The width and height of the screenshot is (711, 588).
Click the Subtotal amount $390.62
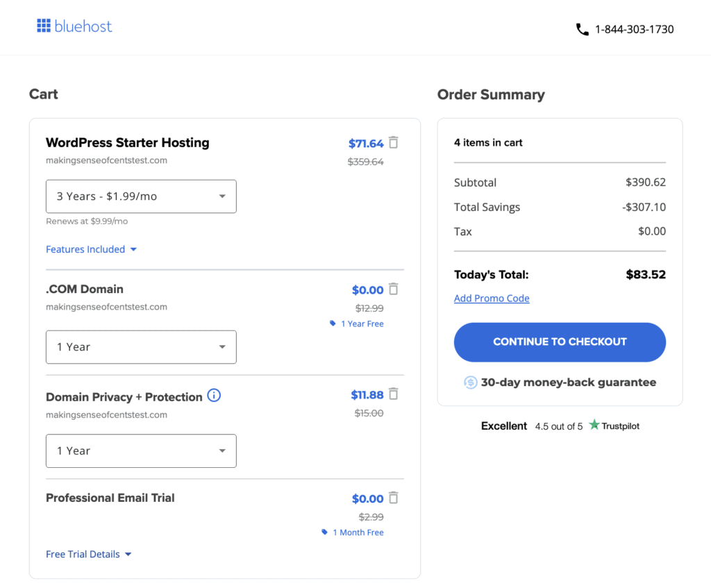(646, 183)
